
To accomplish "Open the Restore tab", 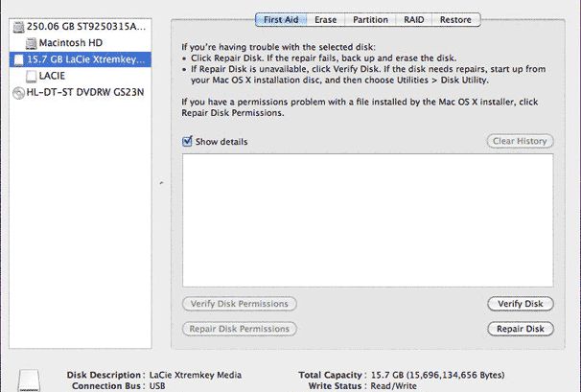I will (455, 19).
